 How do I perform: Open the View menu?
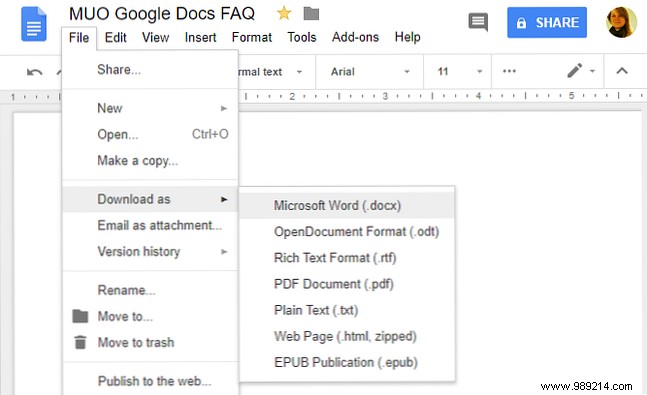click(156, 38)
